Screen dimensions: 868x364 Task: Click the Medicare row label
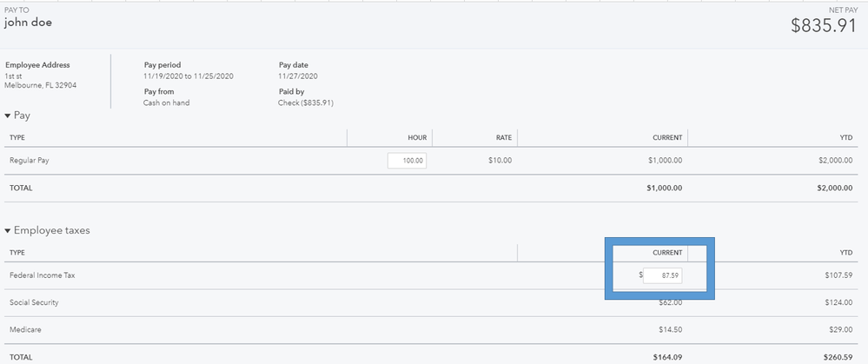click(x=26, y=330)
